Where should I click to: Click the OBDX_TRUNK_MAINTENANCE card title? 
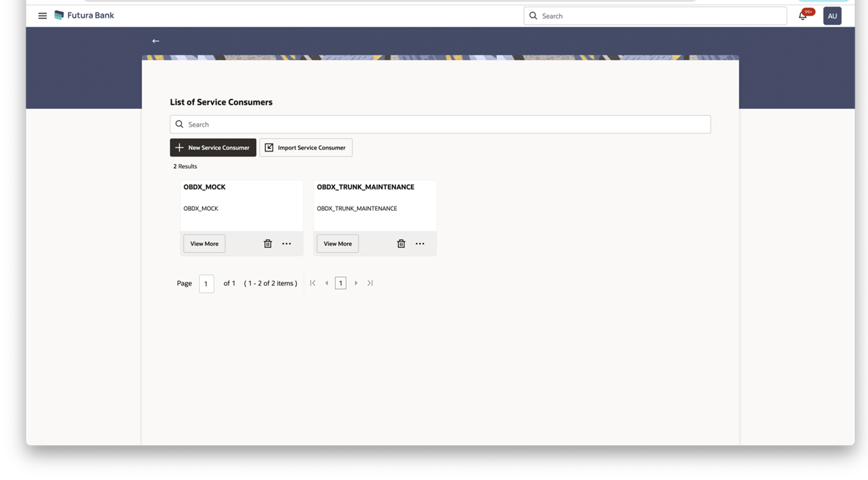[x=365, y=187]
